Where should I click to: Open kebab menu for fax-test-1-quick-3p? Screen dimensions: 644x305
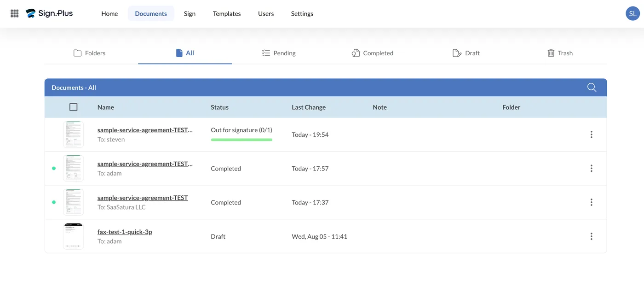click(591, 236)
